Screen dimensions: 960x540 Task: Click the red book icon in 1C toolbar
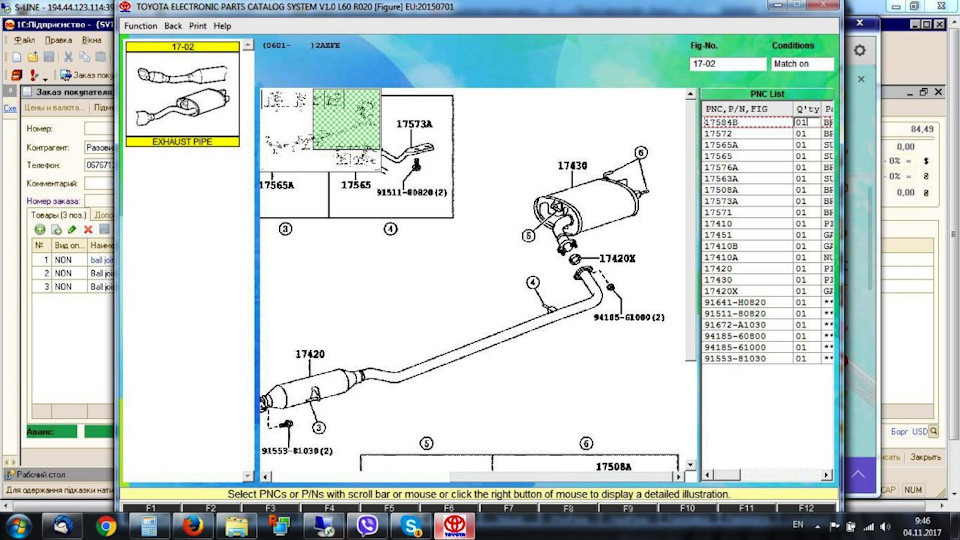(x=17, y=75)
